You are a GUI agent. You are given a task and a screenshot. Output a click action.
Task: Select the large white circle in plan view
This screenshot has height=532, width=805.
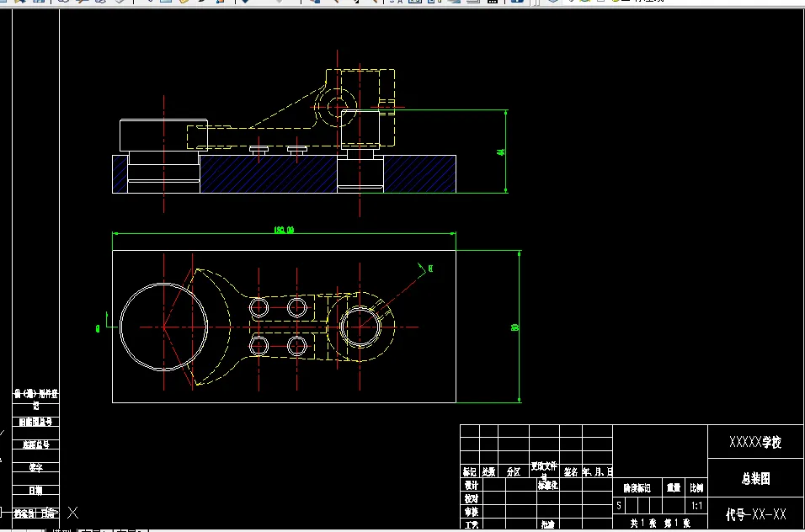[163, 327]
